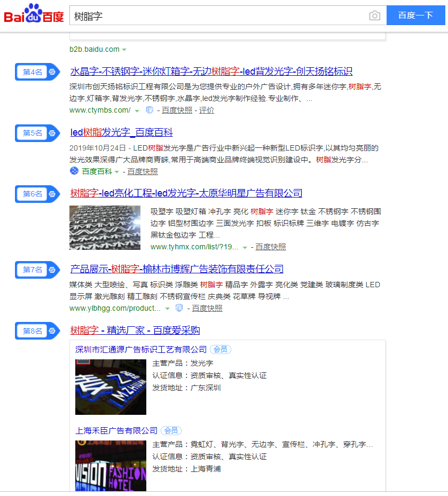Open the 树脂字 - 精选厂家 - 百度爱采购 result
This screenshot has height=496, width=448.
(135, 330)
